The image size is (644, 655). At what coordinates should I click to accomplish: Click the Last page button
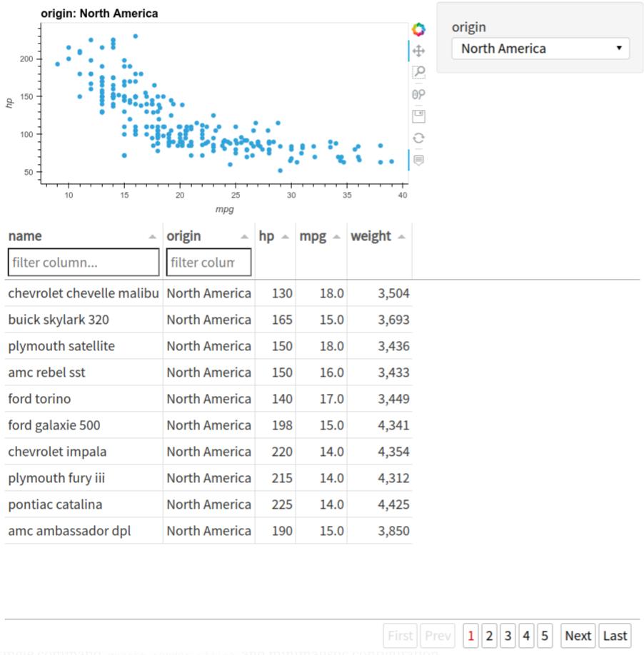[615, 635]
